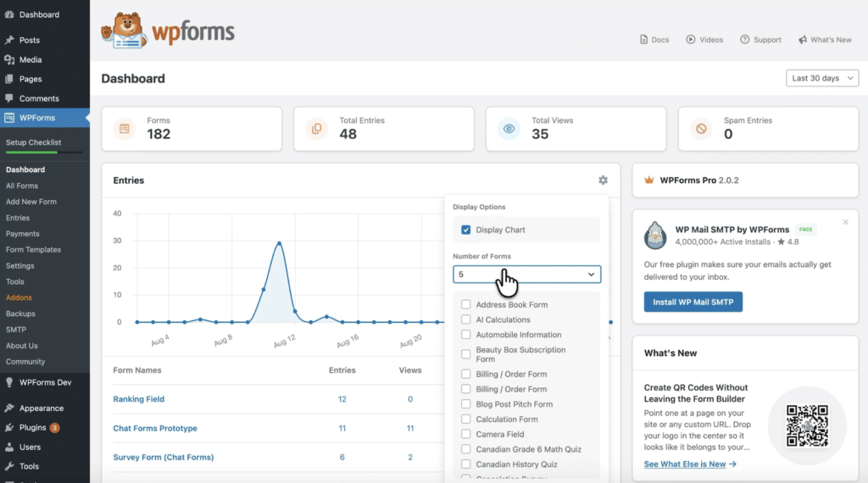This screenshot has width=868, height=483.
Task: Open Payments submenu item
Action: tap(23, 234)
